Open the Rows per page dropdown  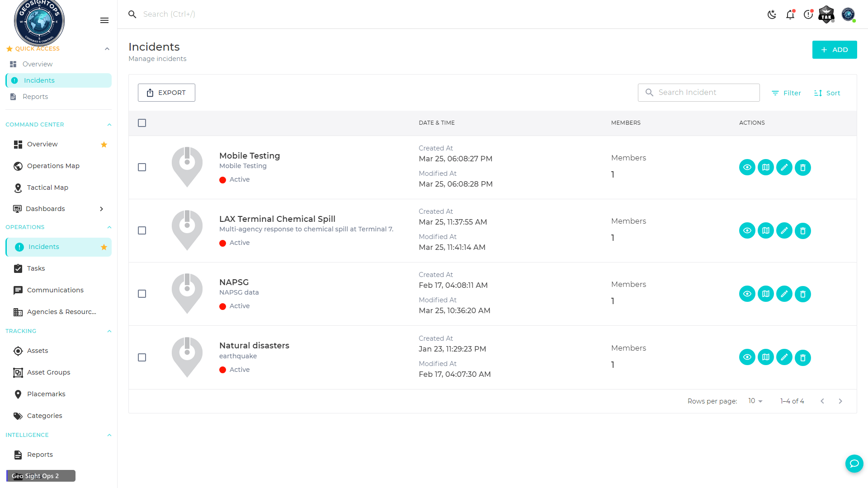point(754,401)
